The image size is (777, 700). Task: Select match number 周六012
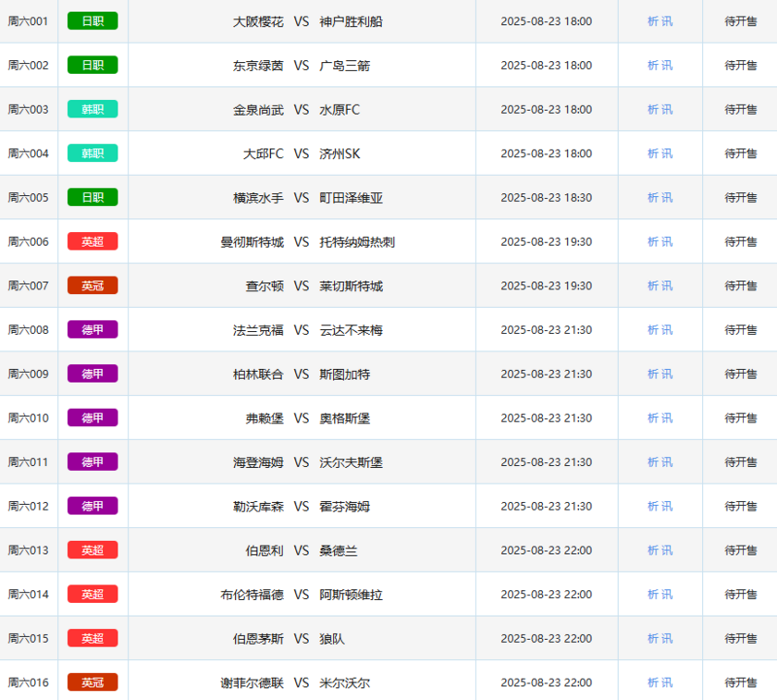pos(28,506)
